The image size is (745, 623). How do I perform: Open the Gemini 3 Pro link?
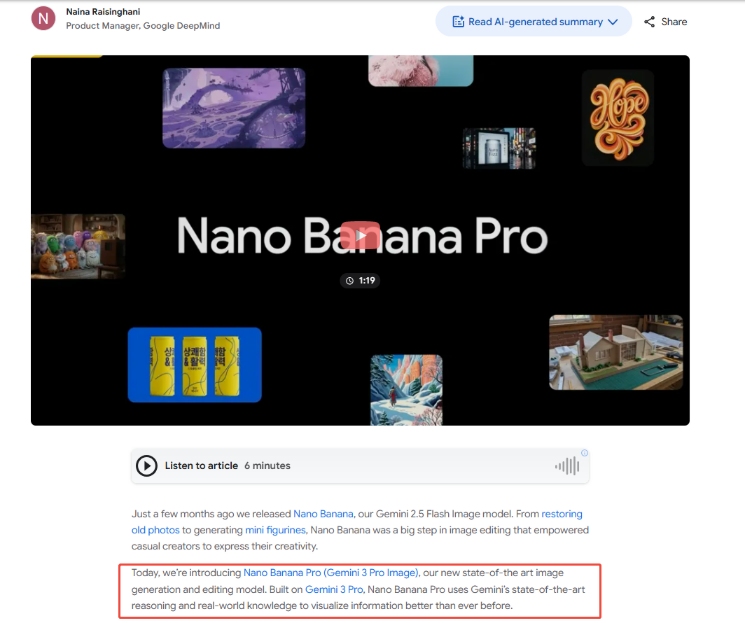pyautogui.click(x=334, y=589)
